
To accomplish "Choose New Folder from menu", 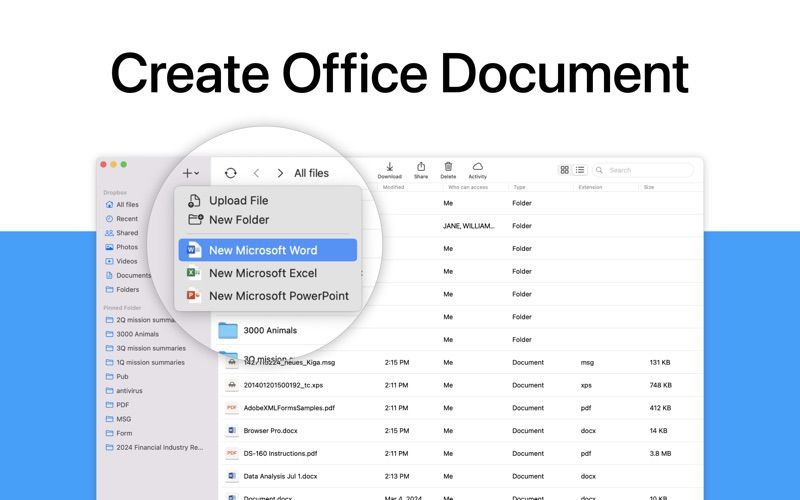I will click(267, 220).
